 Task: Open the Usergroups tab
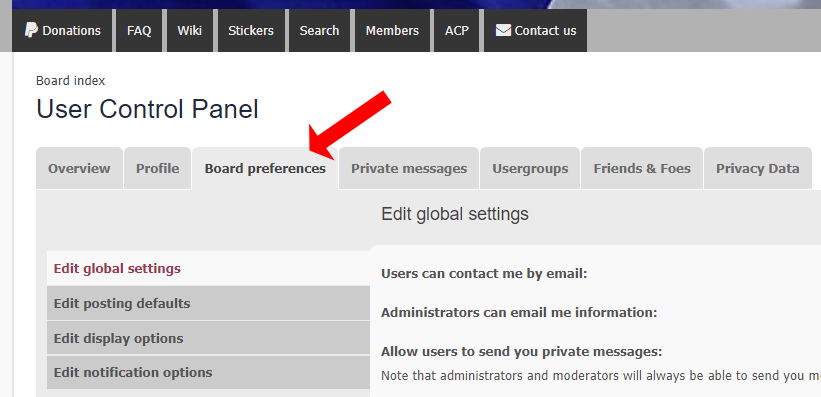pos(530,168)
